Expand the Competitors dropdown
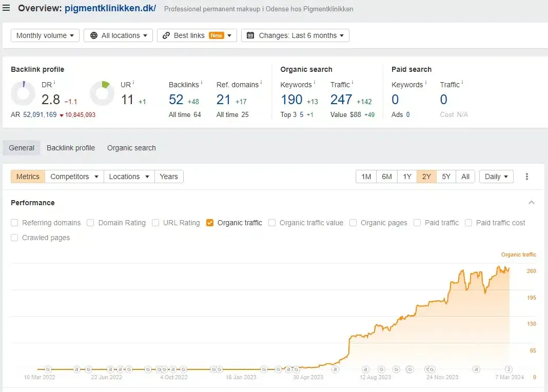Viewport: 548px width, 392px height. [74, 177]
